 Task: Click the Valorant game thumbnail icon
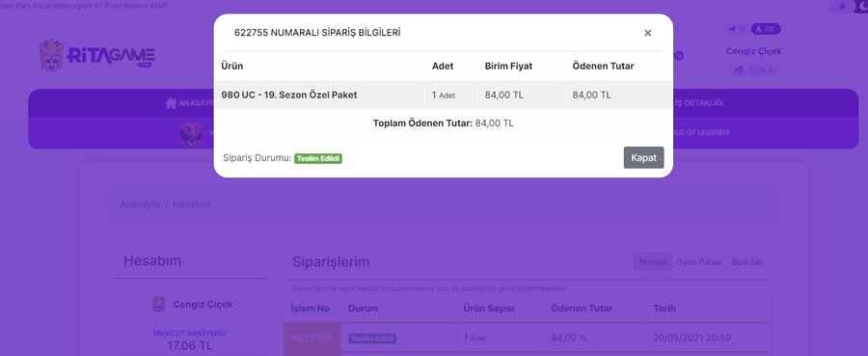coord(192,133)
